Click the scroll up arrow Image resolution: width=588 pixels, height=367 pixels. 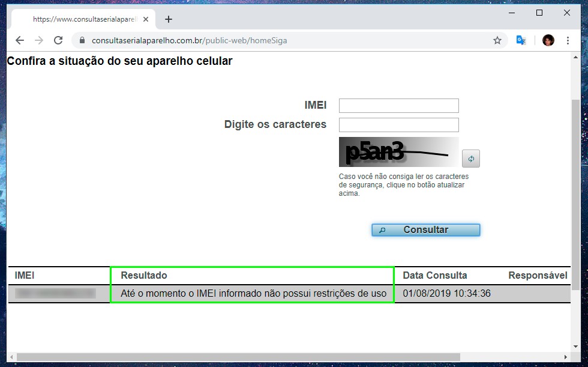[x=575, y=58]
